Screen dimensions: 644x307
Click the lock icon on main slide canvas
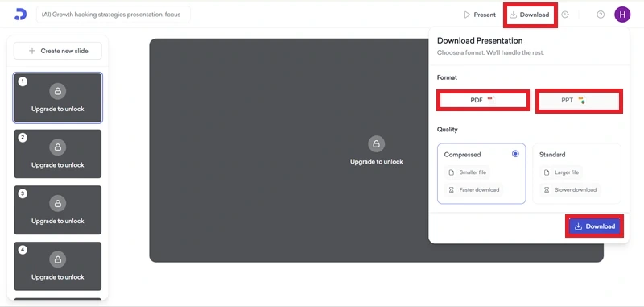click(376, 144)
